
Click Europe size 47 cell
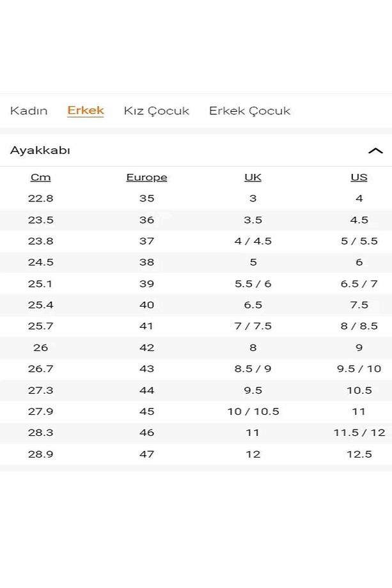146,454
